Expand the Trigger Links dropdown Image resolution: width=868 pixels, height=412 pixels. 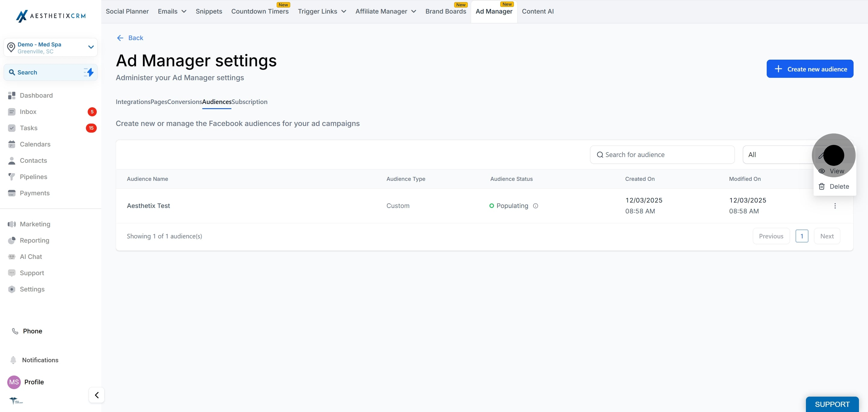[322, 11]
